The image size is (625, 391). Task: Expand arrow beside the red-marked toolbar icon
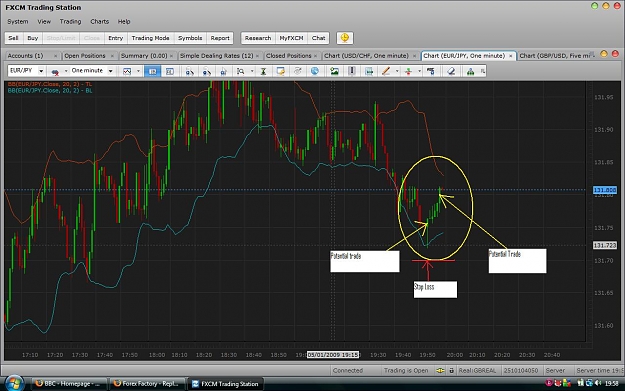click(66, 71)
